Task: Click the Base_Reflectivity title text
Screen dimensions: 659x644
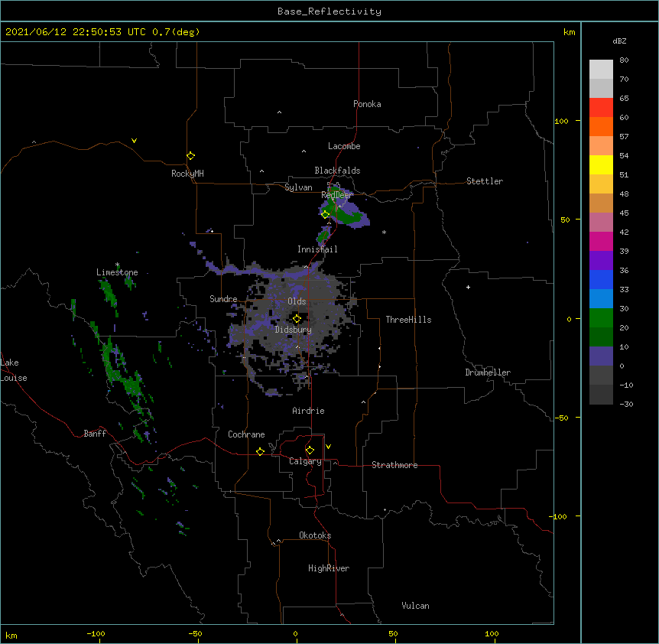Action: click(x=329, y=11)
